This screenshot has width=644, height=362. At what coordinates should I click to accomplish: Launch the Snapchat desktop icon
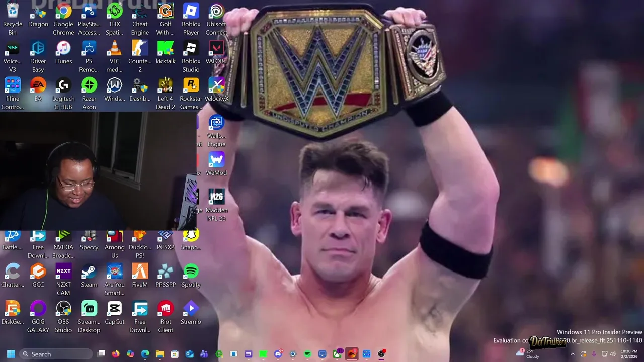(191, 239)
